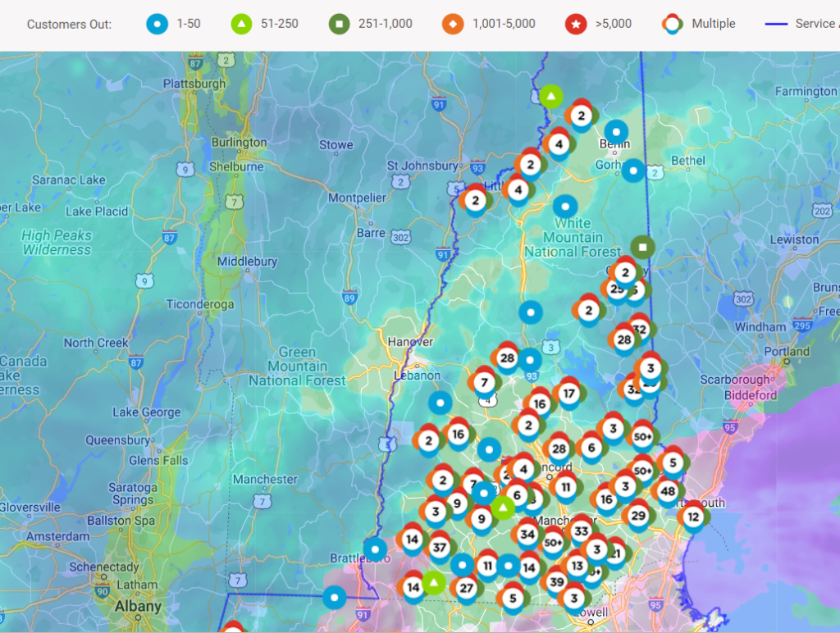Click the Albany city label on map
This screenshot has height=633, width=840.
coord(138,607)
